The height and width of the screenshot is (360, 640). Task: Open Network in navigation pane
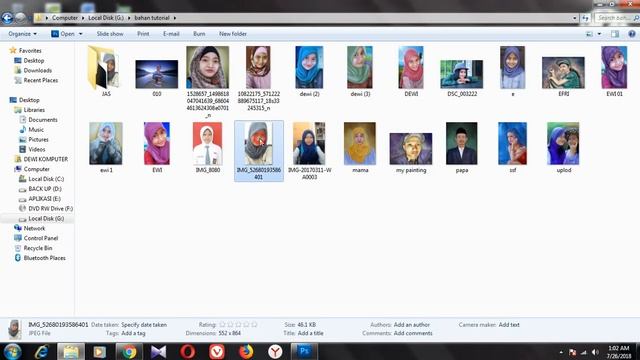[x=34, y=229]
